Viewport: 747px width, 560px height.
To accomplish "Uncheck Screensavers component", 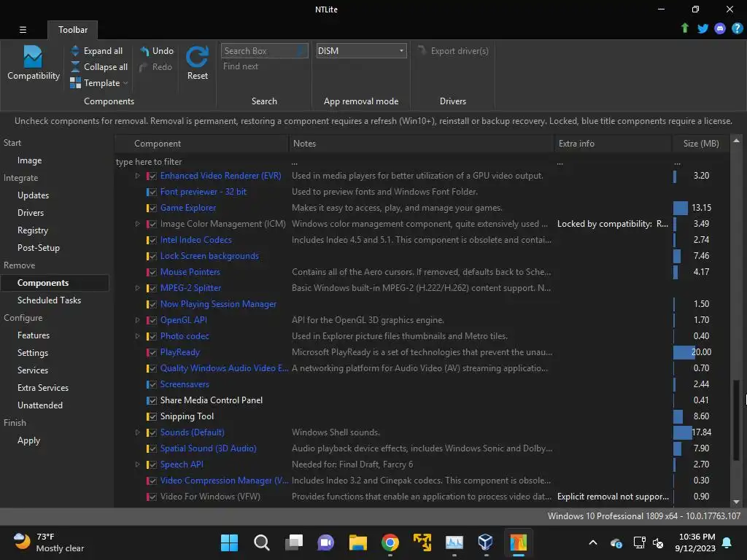I will (152, 384).
